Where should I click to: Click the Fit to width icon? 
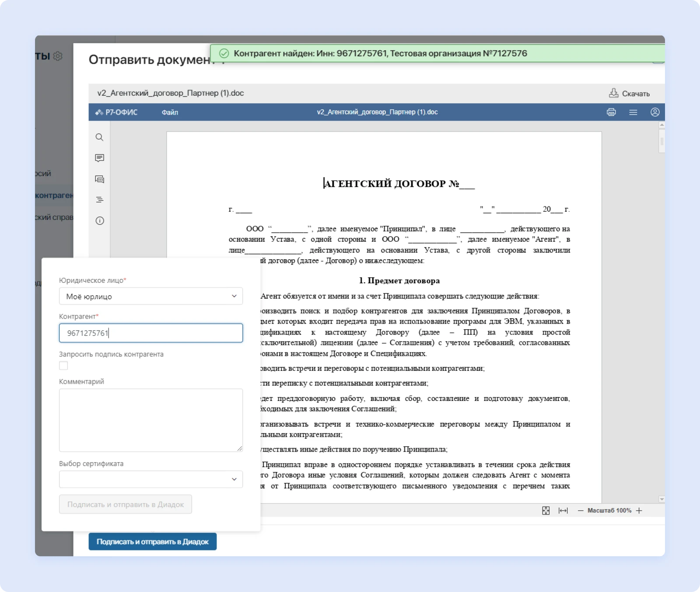[563, 510]
